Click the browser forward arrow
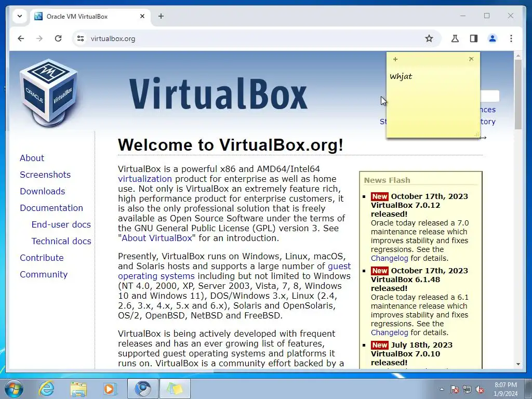Image resolution: width=532 pixels, height=399 pixels. coord(39,38)
